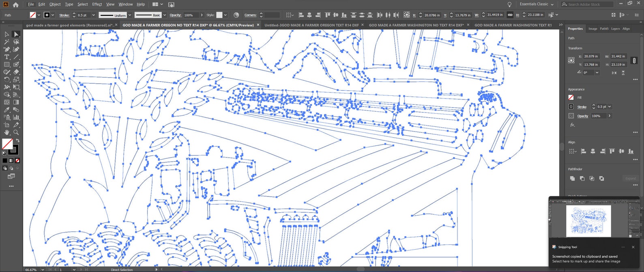This screenshot has width=644, height=272.
Task: Open the Opacity link in Properties panel
Action: (582, 116)
